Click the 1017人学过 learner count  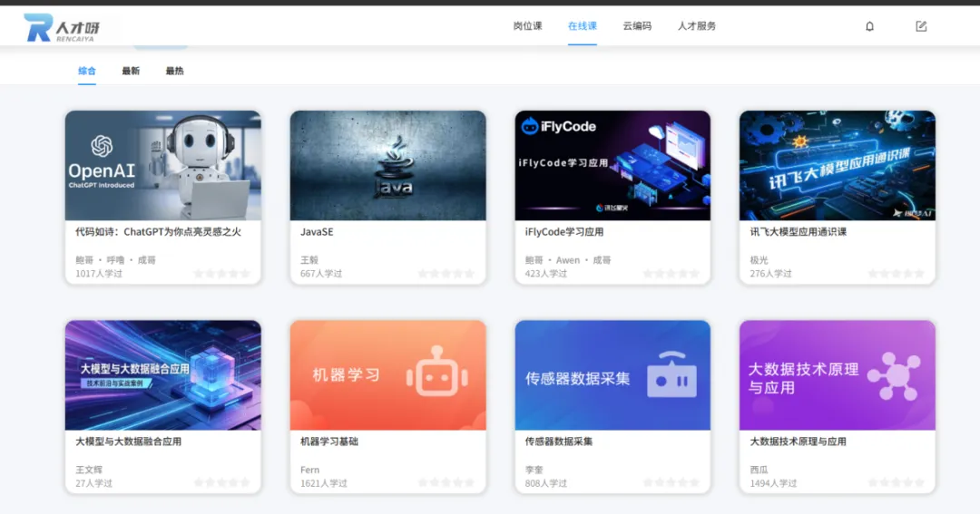coord(99,274)
